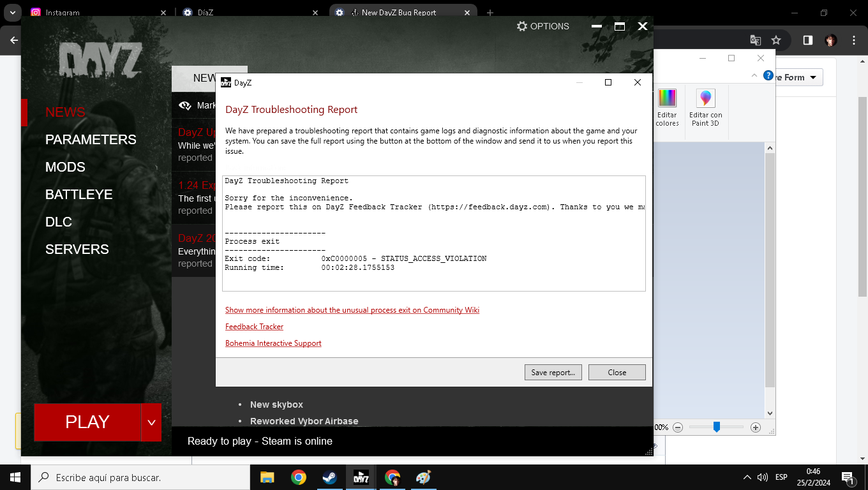Open Chrome side panel icon
Viewport: 868px width, 490px height.
click(807, 40)
